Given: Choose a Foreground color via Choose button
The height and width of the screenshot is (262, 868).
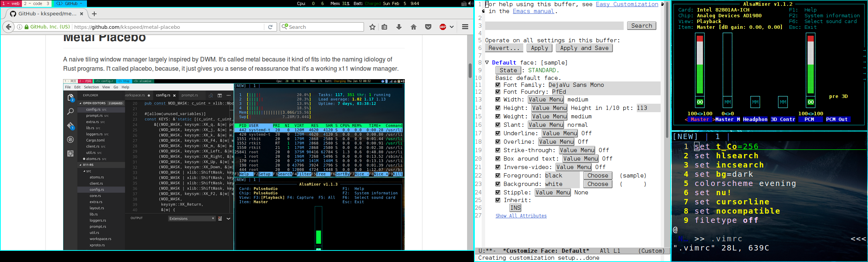Looking at the screenshot, I should pos(598,176).
